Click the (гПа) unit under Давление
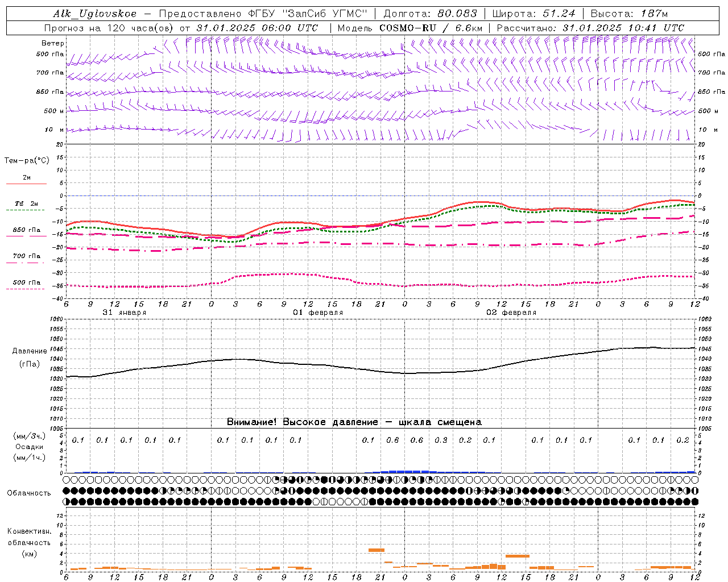 [30, 364]
